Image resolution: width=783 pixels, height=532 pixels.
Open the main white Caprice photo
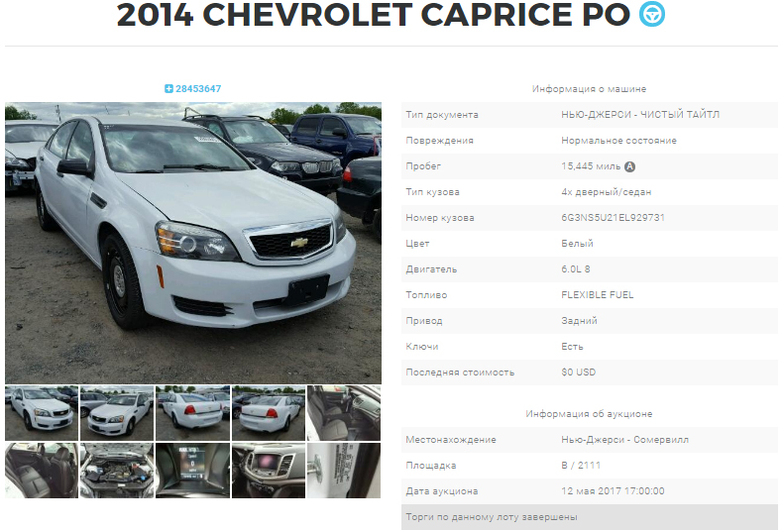pyautogui.click(x=193, y=243)
